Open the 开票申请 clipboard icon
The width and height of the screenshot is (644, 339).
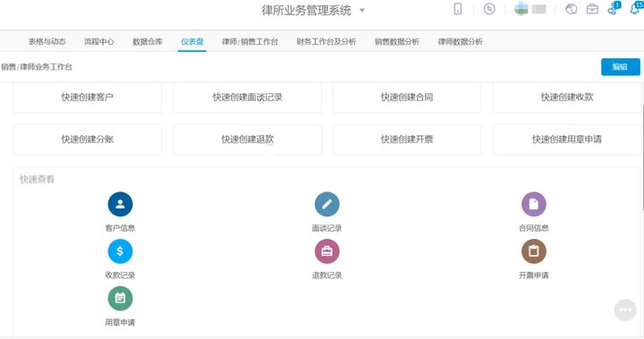[x=533, y=251]
